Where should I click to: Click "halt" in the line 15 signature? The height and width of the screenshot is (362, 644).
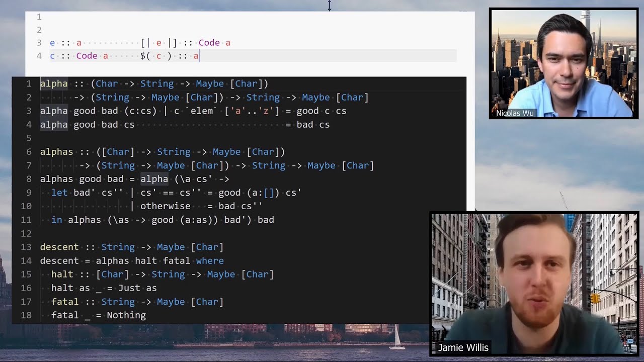pos(62,274)
